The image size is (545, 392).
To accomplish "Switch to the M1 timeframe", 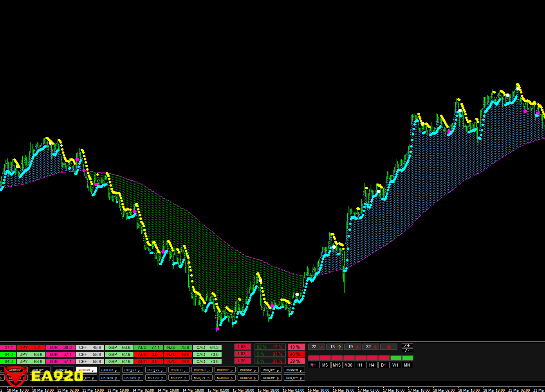I will tap(313, 365).
